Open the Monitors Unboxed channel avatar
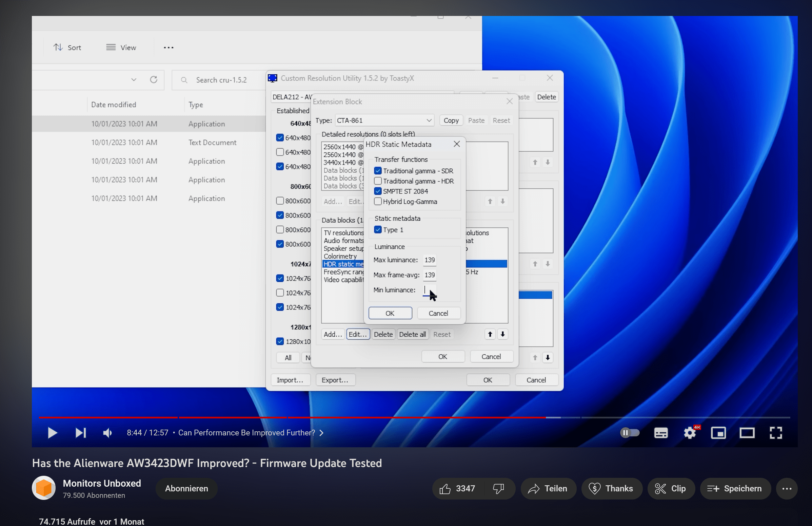812x526 pixels. tap(44, 488)
